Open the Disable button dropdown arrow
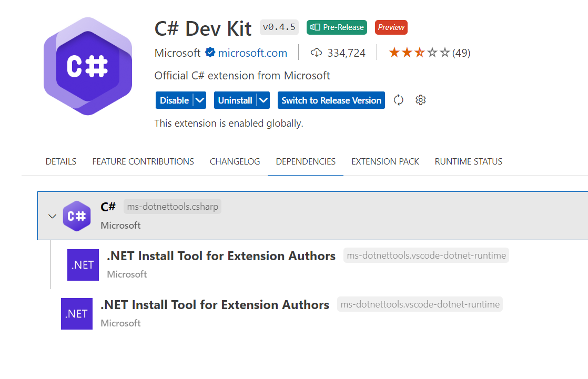This screenshot has height=379, width=588. [200, 100]
